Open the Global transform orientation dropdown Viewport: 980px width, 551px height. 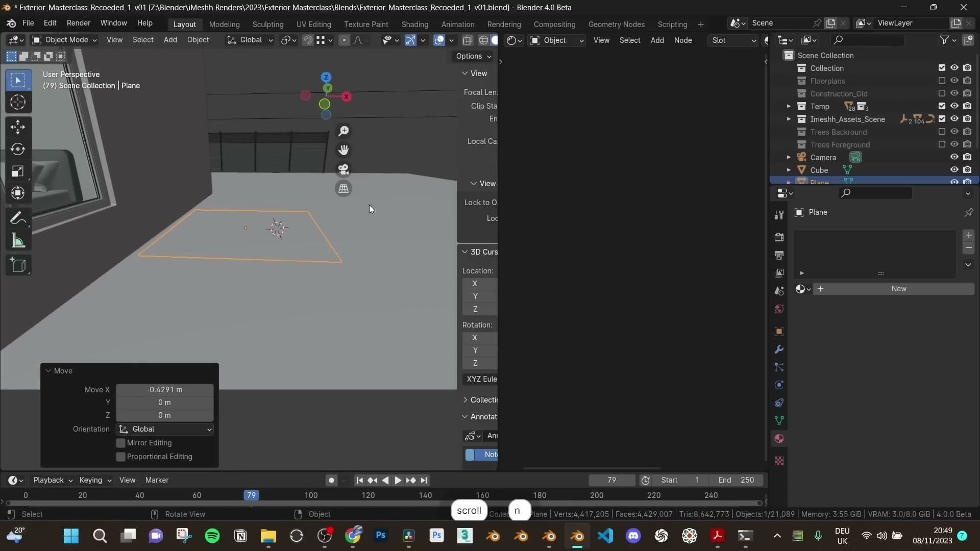click(250, 40)
